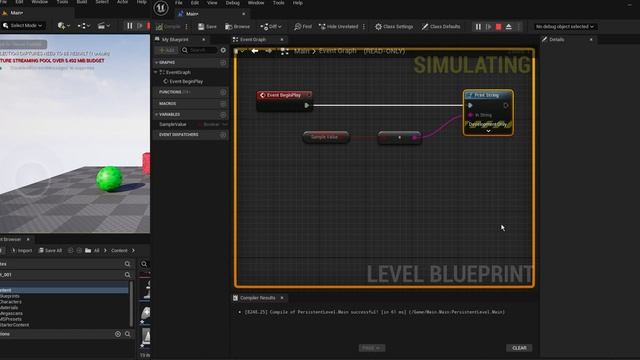Image resolution: width=640 pixels, height=360 pixels.
Task: Open Class Settings
Action: [394, 27]
